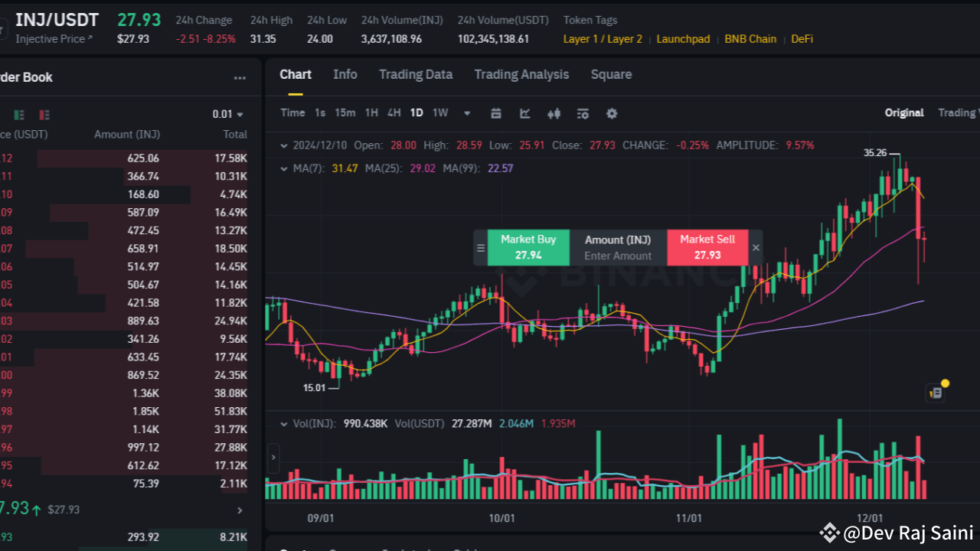Open the indicator list settings icon

click(x=583, y=113)
